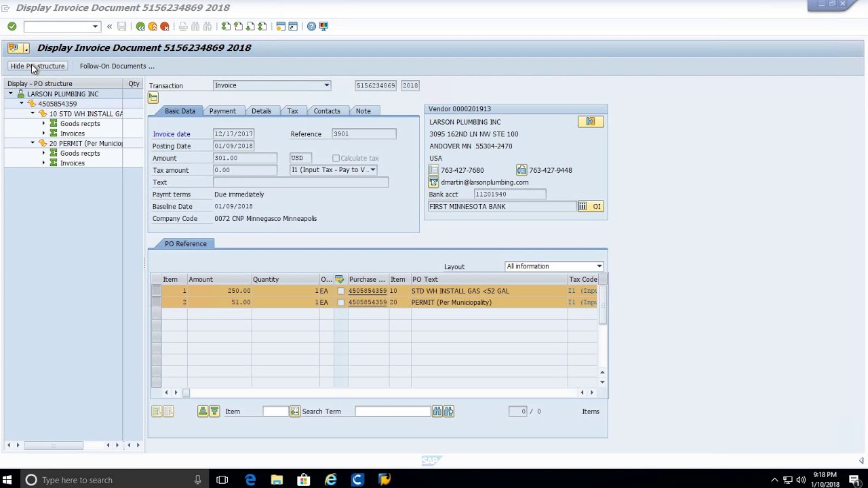Click the green Back arrow icon
Viewport: 868px width, 488px height.
(140, 26)
